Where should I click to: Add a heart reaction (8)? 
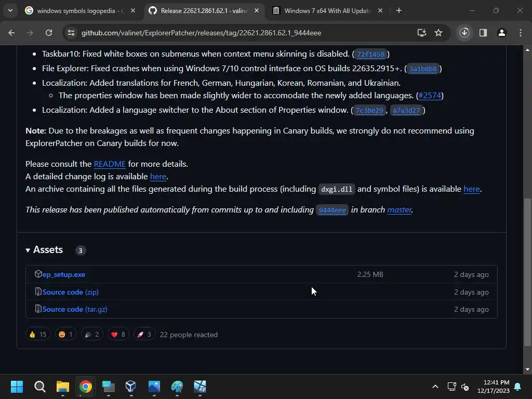pyautogui.click(x=118, y=335)
